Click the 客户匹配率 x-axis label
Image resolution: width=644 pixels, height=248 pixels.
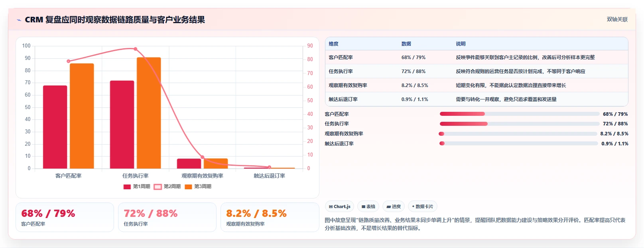tap(68, 176)
